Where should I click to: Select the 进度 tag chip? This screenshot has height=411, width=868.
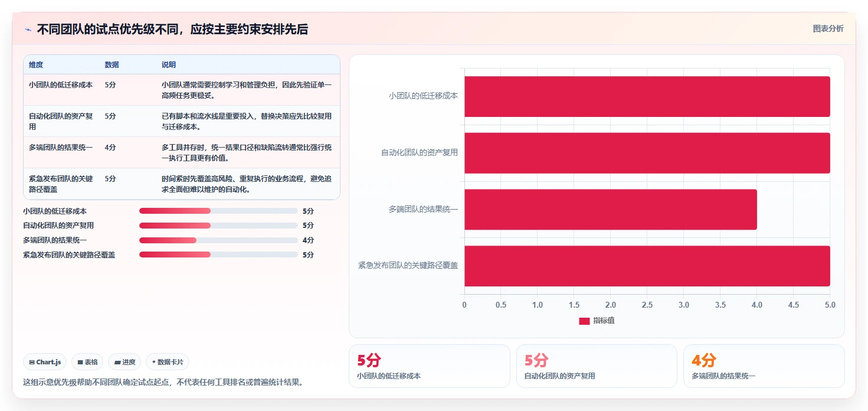click(x=125, y=362)
